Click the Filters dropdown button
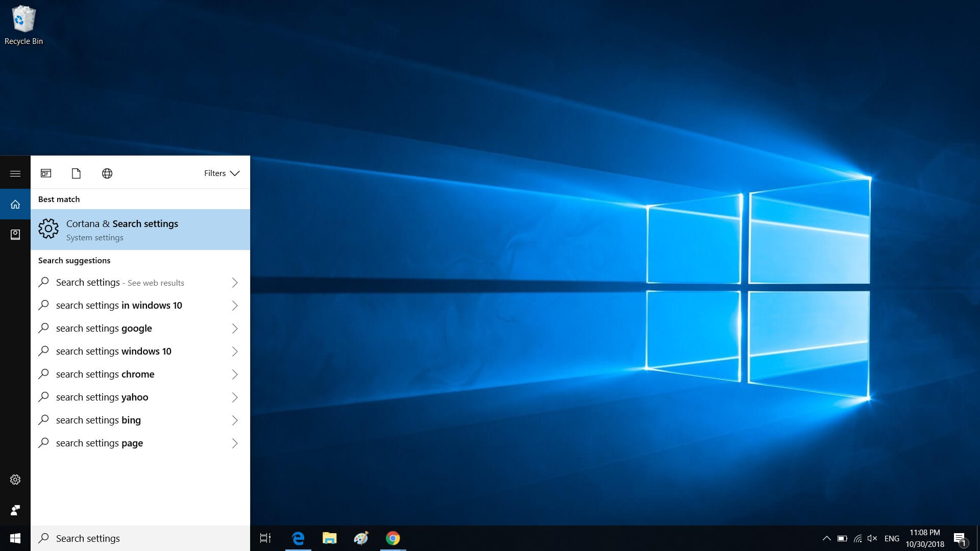The width and height of the screenshot is (980, 551). [x=222, y=173]
